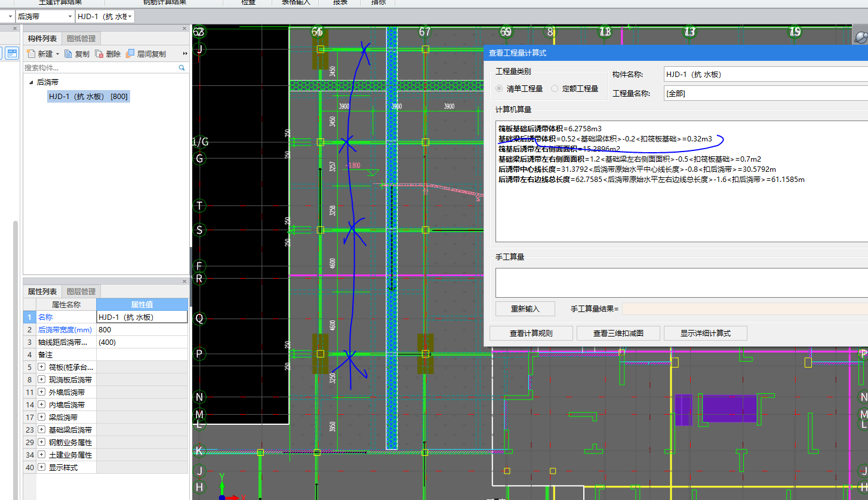Click the globe view icon at the top-right of the canvas
This screenshot has height=500, width=868.
[861, 37]
